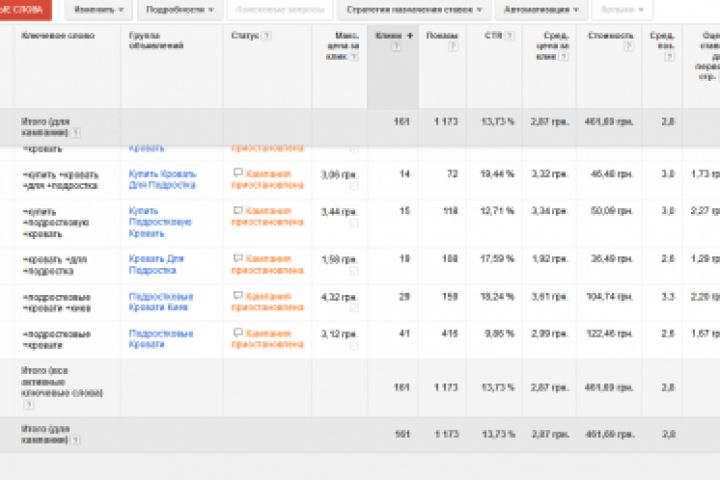Click small icon below the 3,44 грн. bid
The image size is (720, 480).
(x=354, y=223)
